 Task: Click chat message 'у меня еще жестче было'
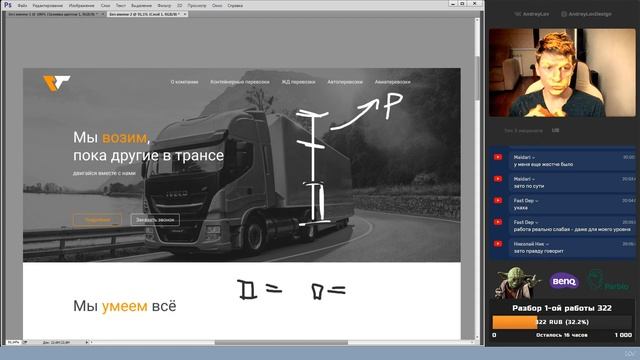(543, 164)
